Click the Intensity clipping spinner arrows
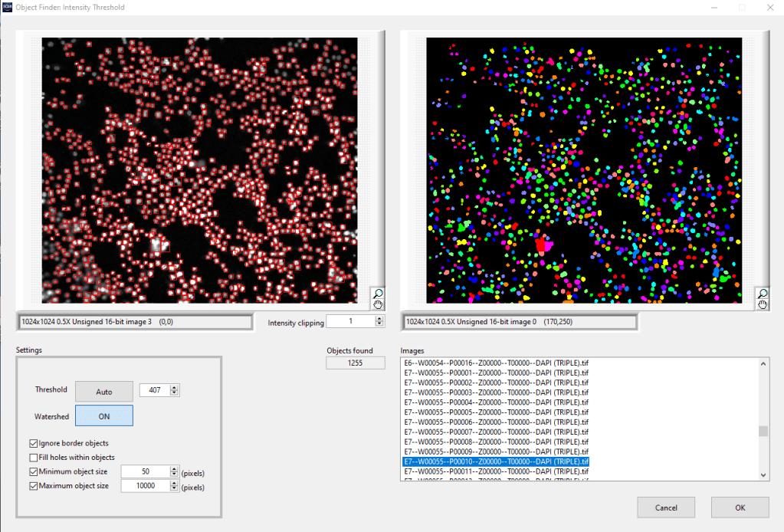784x532 pixels. pos(379,321)
